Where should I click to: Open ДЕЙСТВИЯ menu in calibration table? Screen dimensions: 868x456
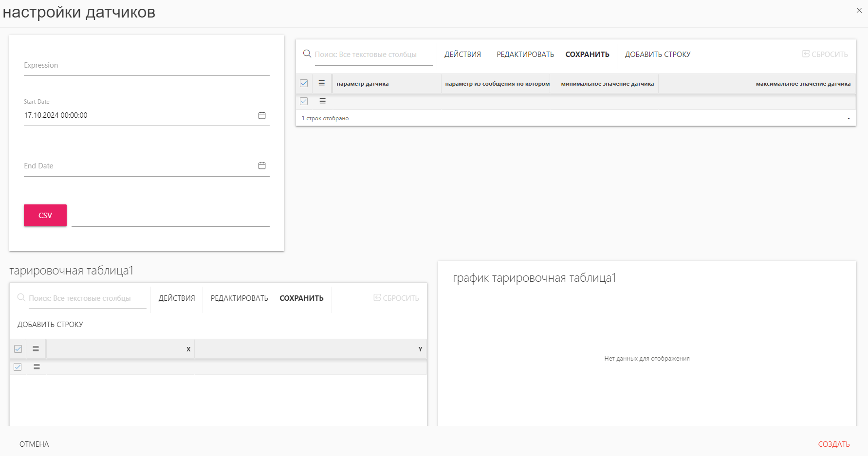(x=177, y=298)
